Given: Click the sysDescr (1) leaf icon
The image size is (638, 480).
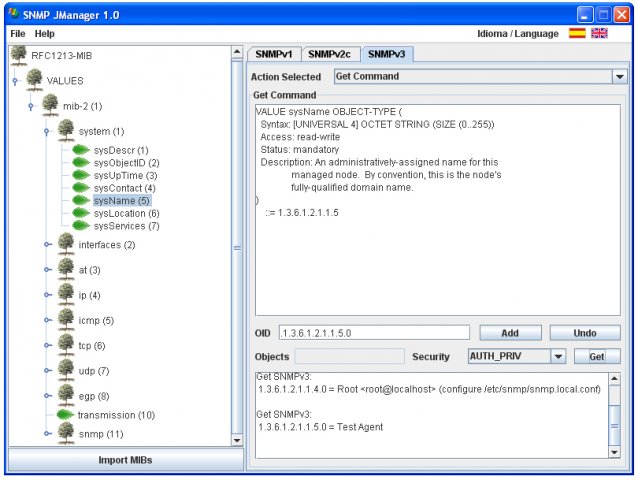Looking at the screenshot, I should click(81, 150).
